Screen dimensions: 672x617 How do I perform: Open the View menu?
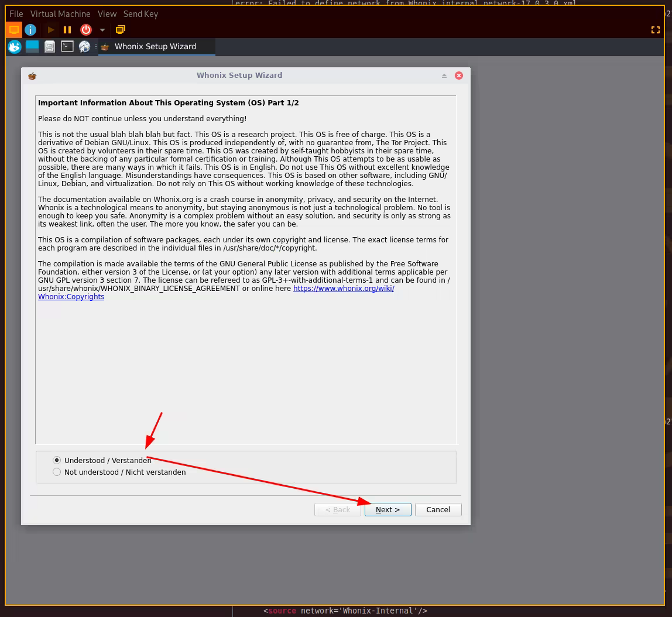pos(107,13)
